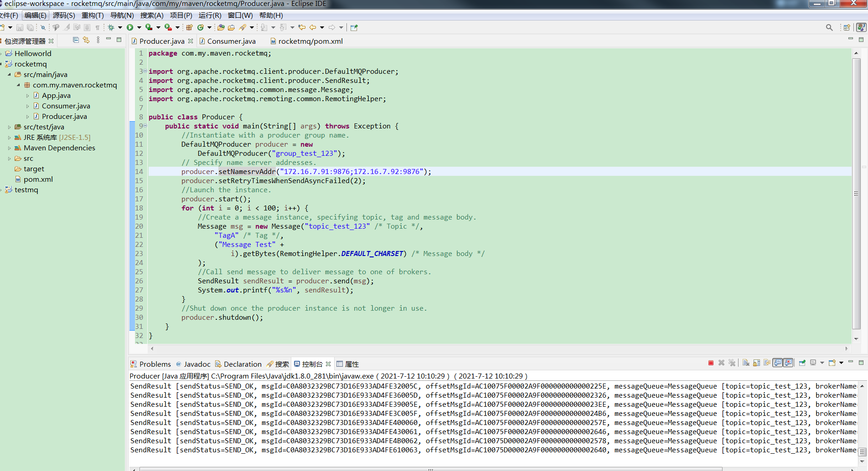Screen dimensions: 868x471
Task: Terminate the running program with red stop button
Action: click(711, 363)
